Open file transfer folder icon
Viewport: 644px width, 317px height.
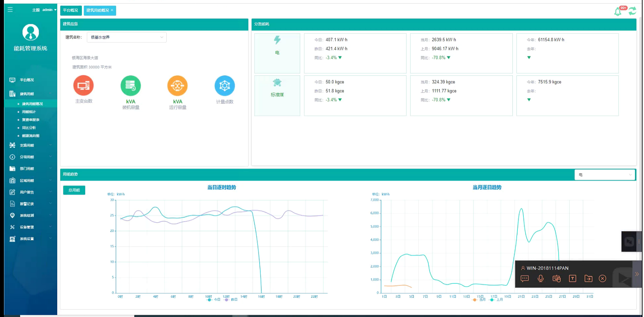tap(588, 279)
